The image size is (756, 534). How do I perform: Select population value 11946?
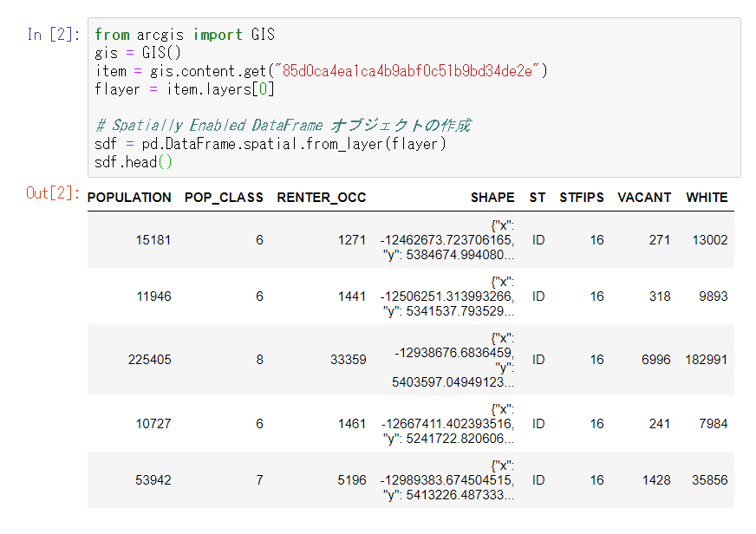153,296
